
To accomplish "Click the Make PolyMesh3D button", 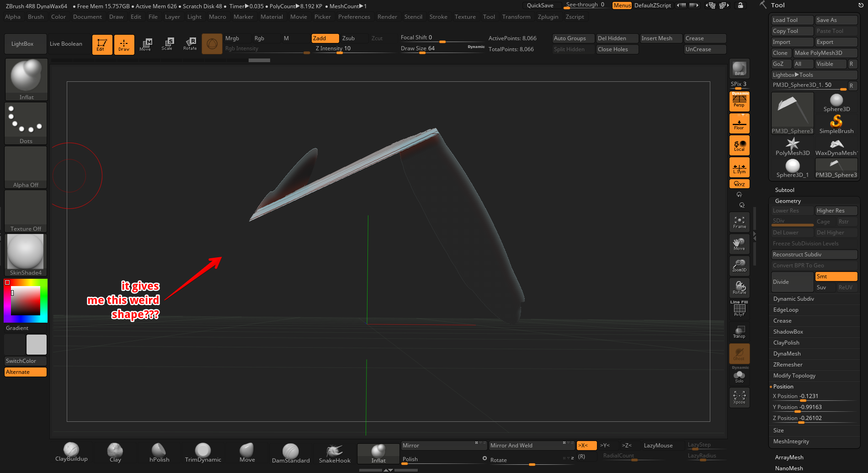I will click(825, 53).
